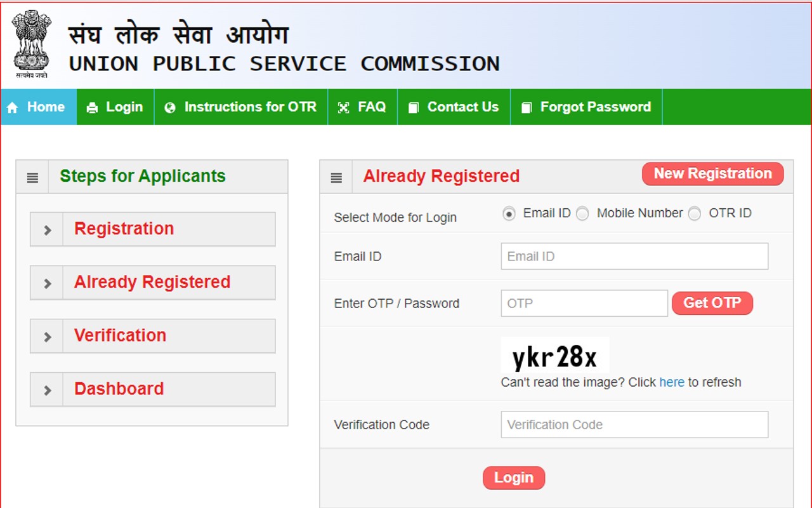The image size is (812, 508).
Task: Click the hamburger icon beside Already Registered heading
Action: point(336,178)
